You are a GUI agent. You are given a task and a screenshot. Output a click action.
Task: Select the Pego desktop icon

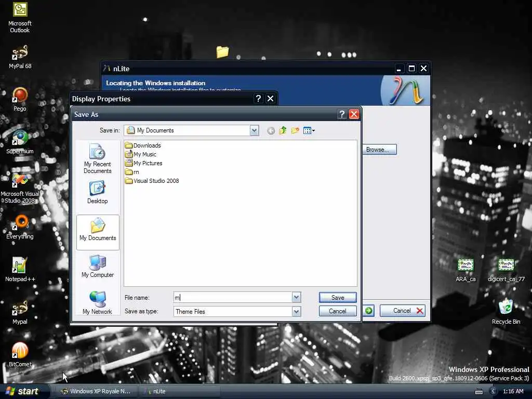pyautogui.click(x=20, y=100)
